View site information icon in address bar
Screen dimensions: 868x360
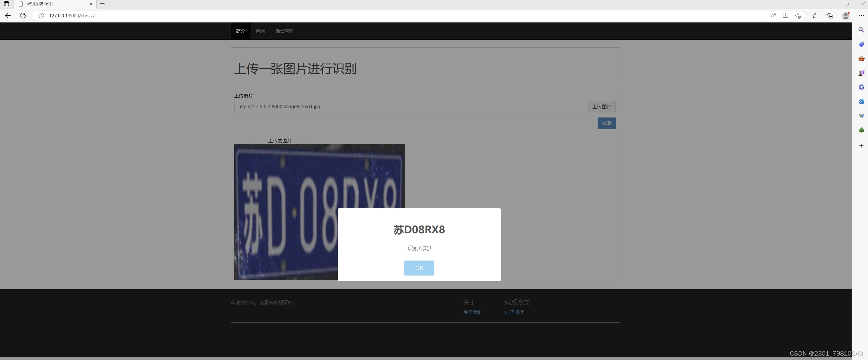point(41,16)
